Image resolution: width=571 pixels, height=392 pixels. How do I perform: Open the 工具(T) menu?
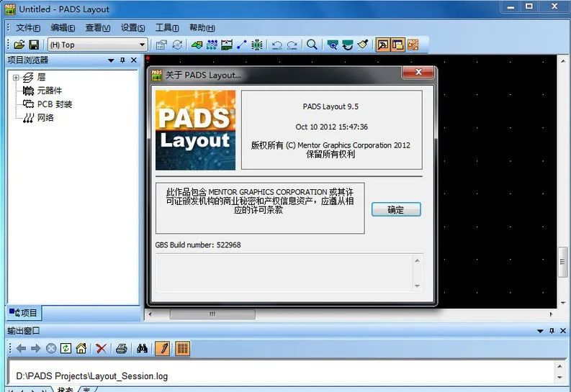167,27
